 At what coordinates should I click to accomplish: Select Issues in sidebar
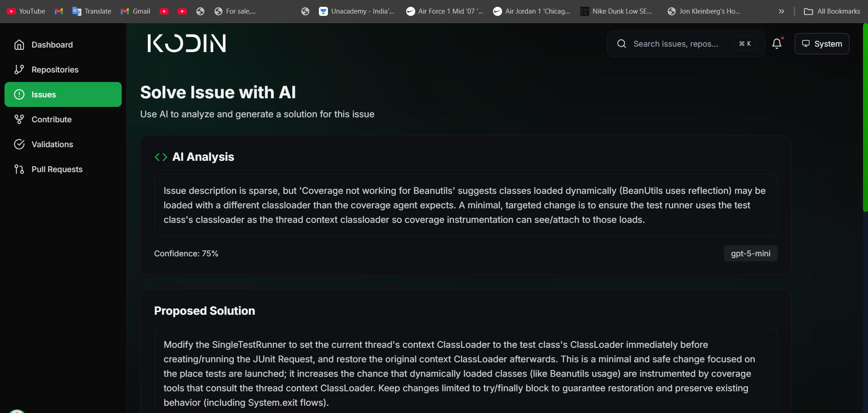click(x=63, y=95)
